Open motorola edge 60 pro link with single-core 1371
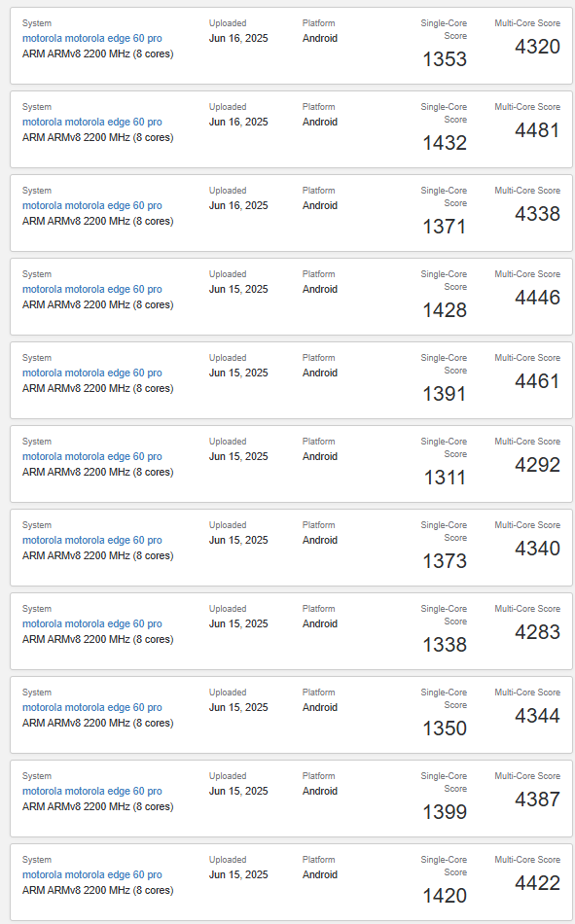 tap(92, 205)
